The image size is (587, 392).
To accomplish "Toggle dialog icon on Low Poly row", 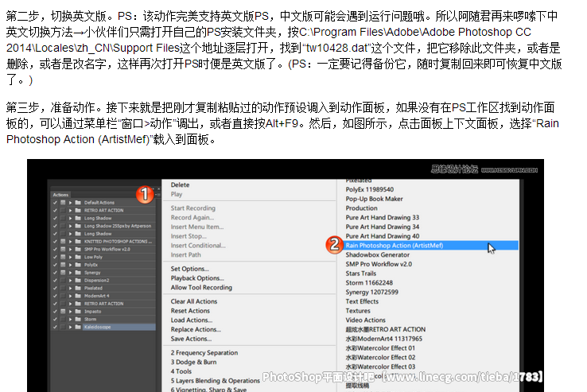I will [x=63, y=257].
